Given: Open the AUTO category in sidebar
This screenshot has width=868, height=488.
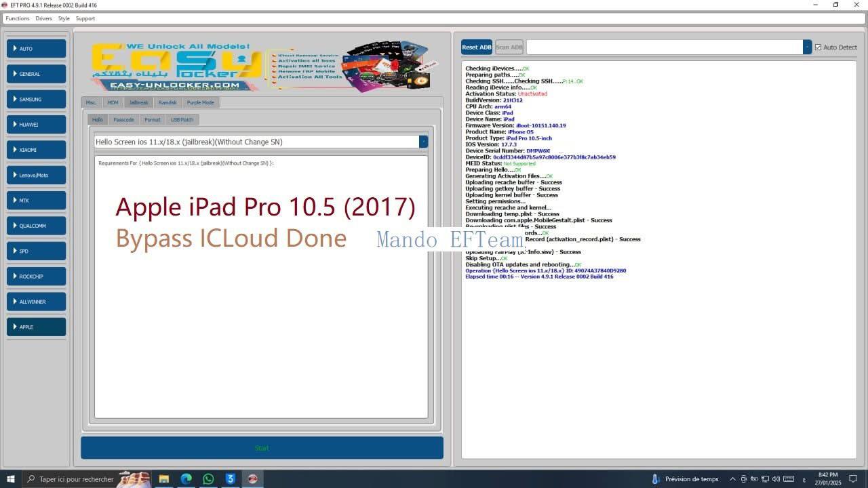Looking at the screenshot, I should (x=36, y=49).
